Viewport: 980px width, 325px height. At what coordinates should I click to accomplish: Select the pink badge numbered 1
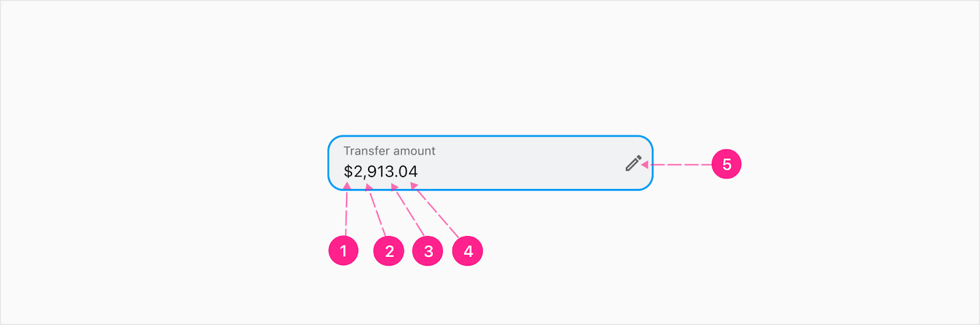[343, 251]
